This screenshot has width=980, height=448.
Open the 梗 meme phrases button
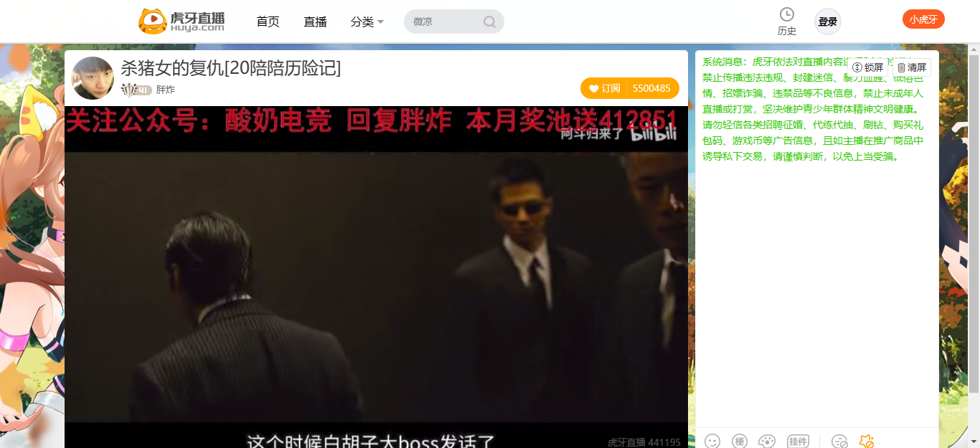(740, 441)
